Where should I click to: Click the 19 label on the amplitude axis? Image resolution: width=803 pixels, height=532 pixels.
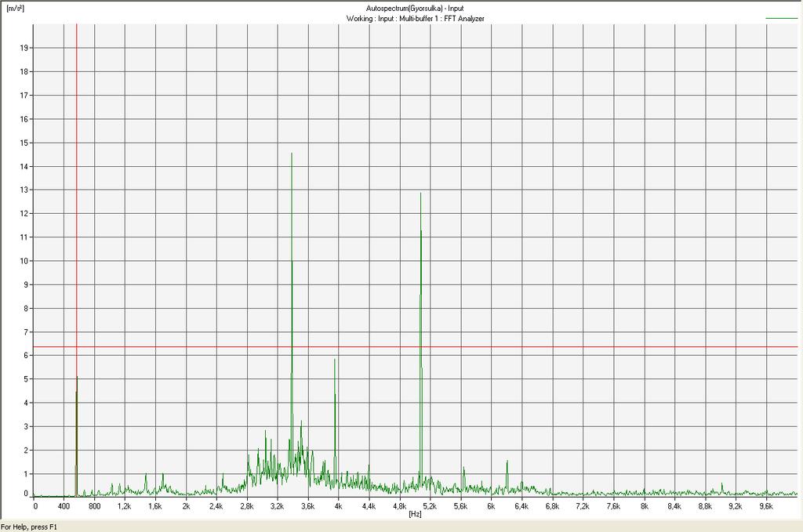coord(24,48)
